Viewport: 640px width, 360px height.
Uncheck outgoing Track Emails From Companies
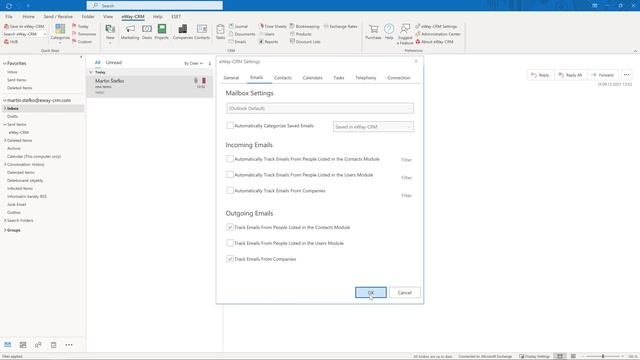[230, 259]
